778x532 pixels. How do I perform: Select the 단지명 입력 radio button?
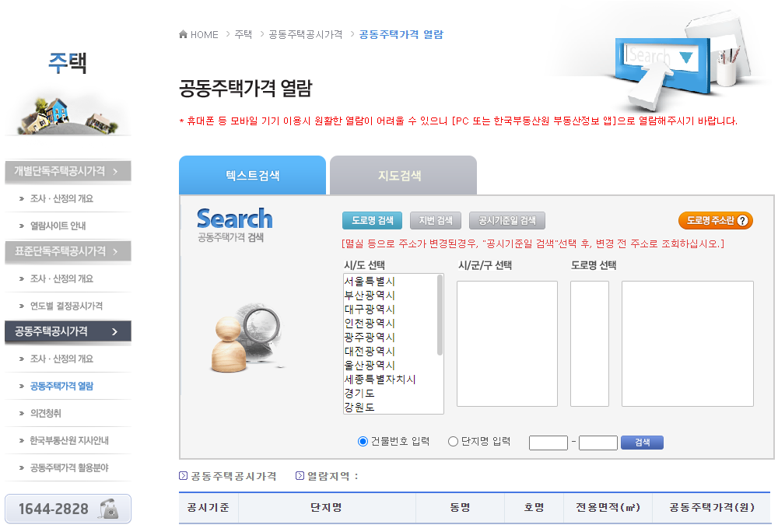[x=451, y=441]
